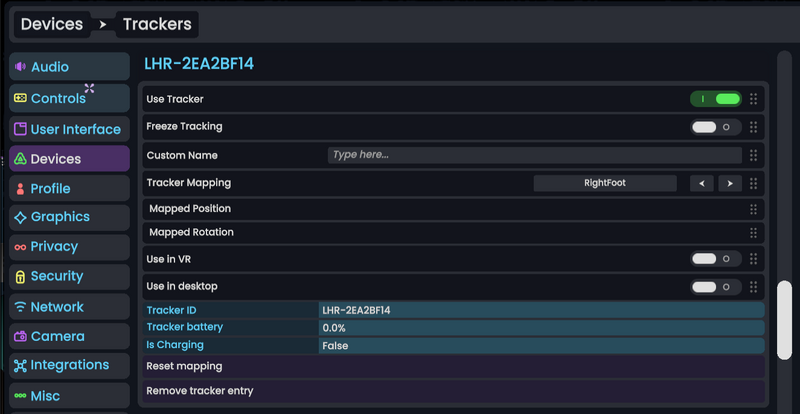Image resolution: width=800 pixels, height=414 pixels.
Task: Open Misc settings category
Action: click(x=69, y=396)
